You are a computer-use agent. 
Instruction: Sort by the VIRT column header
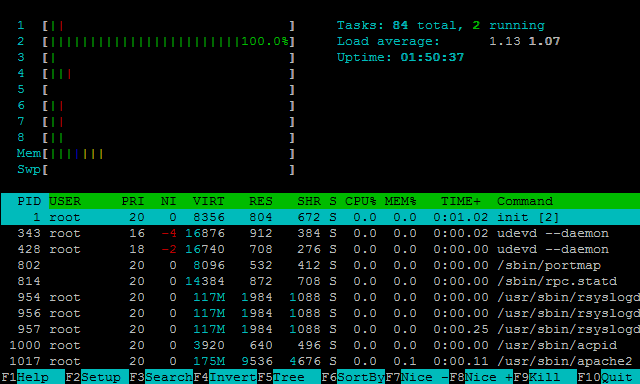pyautogui.click(x=209, y=201)
